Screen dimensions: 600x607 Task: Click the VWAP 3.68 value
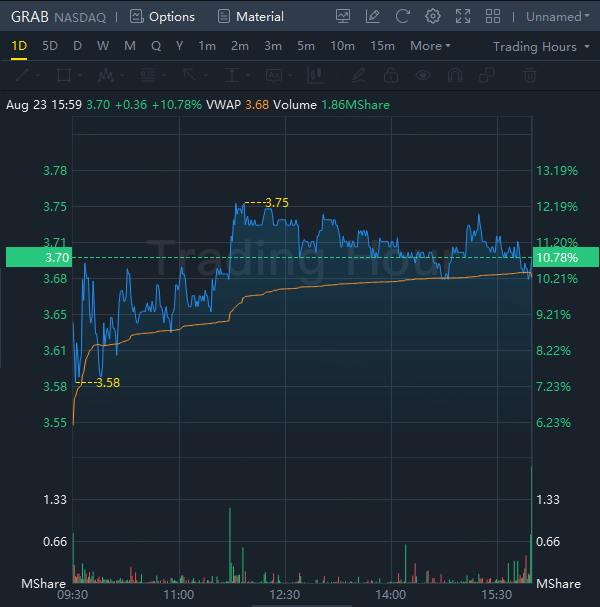pos(257,105)
